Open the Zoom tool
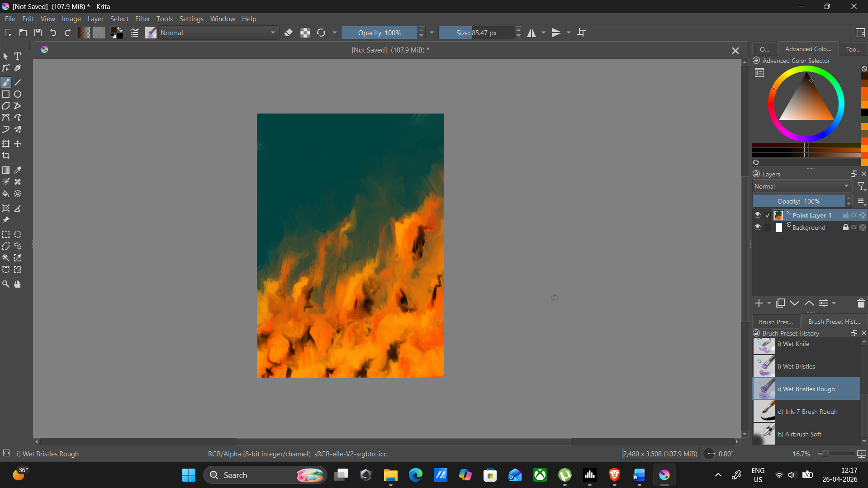 tap(6, 284)
